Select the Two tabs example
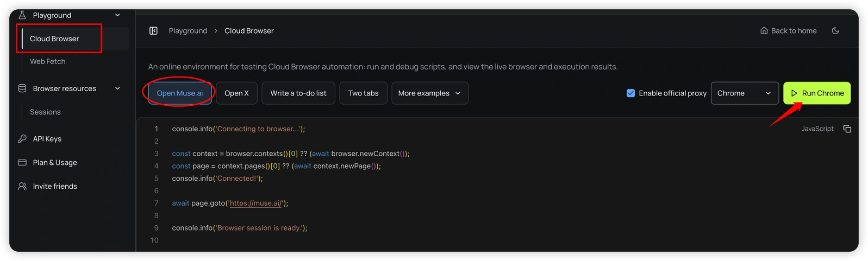The height and width of the screenshot is (261, 868). coord(364,93)
